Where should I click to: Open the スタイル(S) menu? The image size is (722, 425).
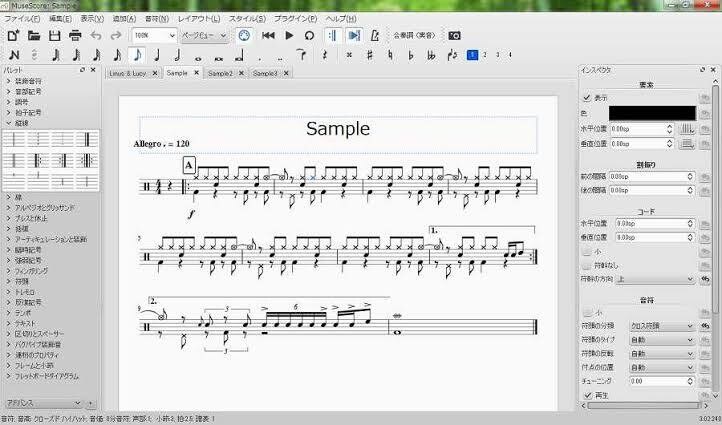click(x=247, y=19)
